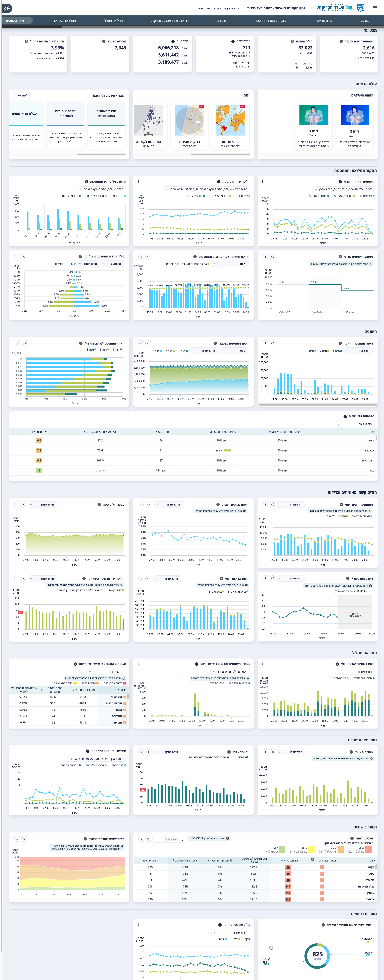
Task: Show info for מאומתים חדשים אתמול card
Action: click(341, 41)
